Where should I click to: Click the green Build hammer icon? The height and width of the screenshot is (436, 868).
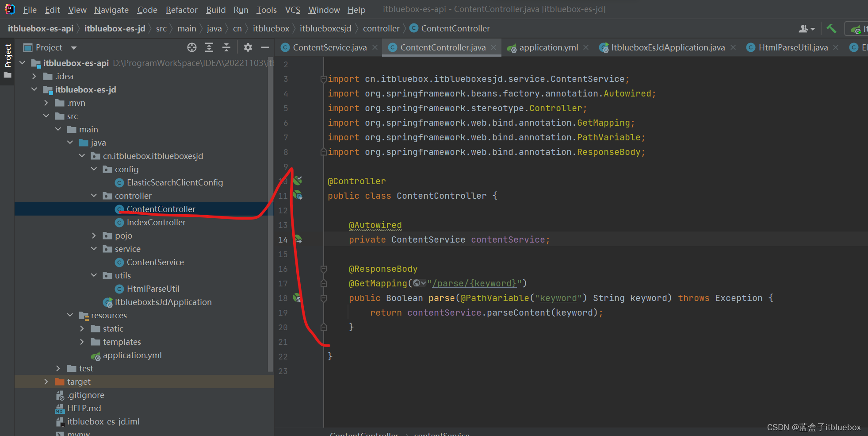[831, 29]
